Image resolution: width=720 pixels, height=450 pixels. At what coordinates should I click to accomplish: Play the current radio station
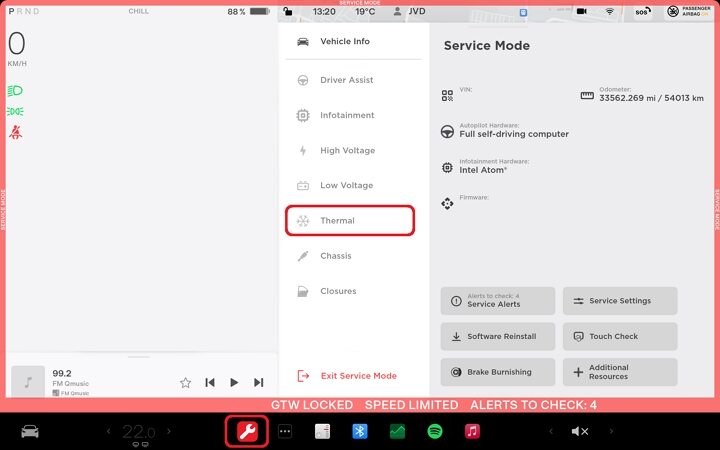click(x=234, y=382)
